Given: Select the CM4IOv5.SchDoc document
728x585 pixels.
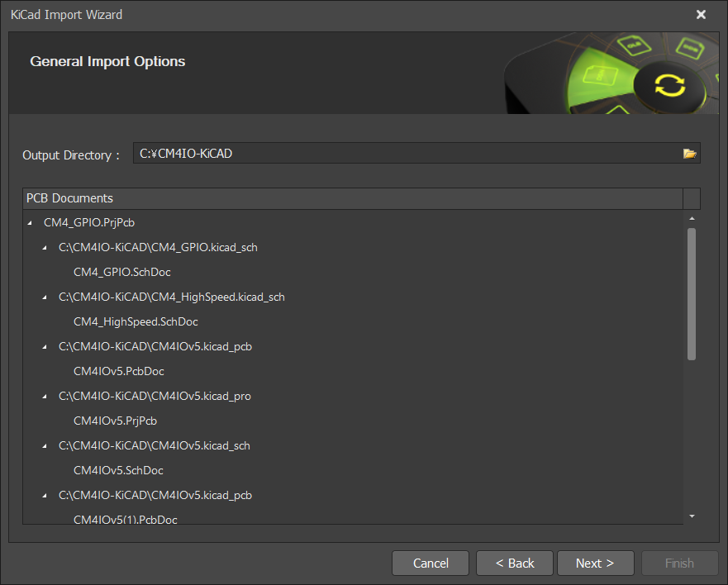Looking at the screenshot, I should tap(118, 470).
